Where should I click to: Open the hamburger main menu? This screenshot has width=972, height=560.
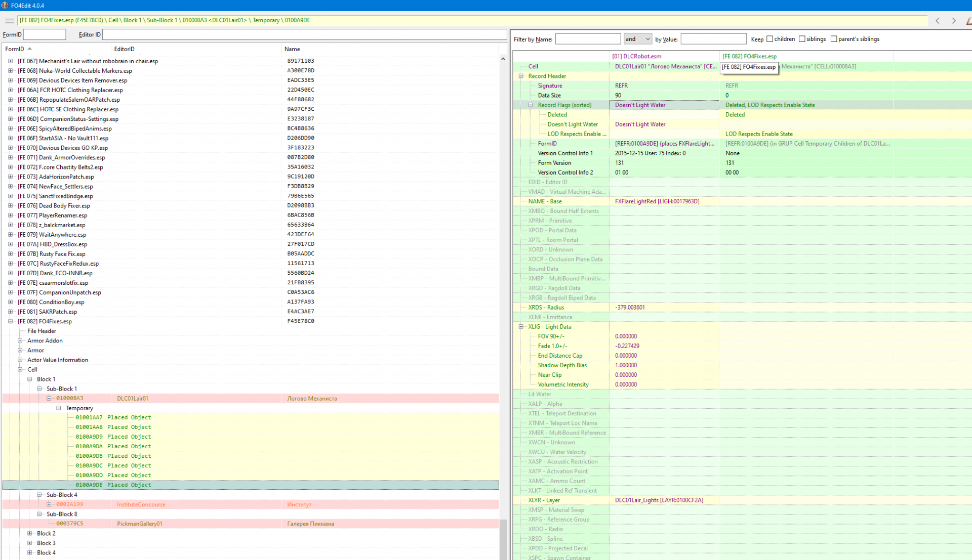click(9, 21)
